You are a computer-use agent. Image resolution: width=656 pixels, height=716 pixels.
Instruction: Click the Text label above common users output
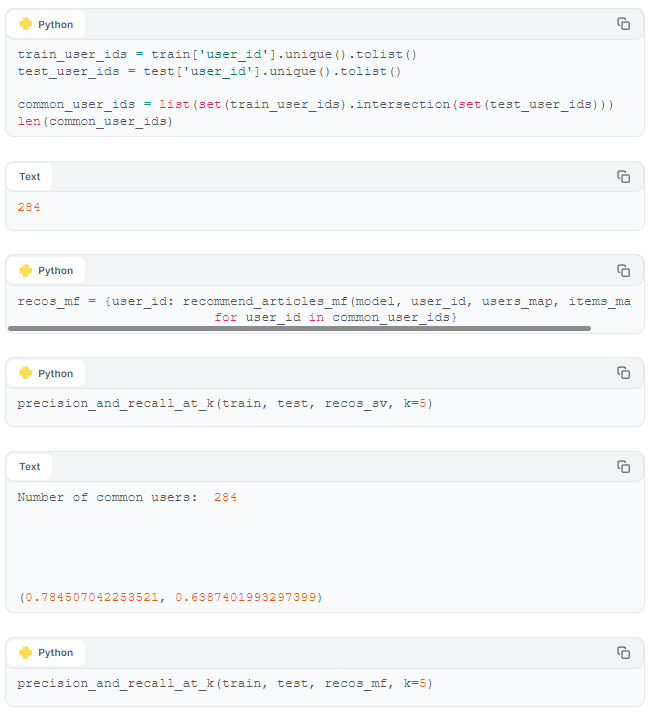(30, 467)
